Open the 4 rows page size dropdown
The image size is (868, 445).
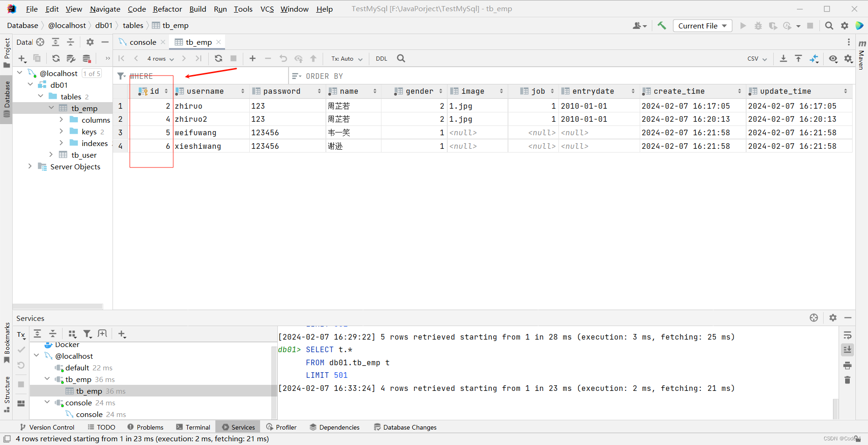click(x=161, y=58)
